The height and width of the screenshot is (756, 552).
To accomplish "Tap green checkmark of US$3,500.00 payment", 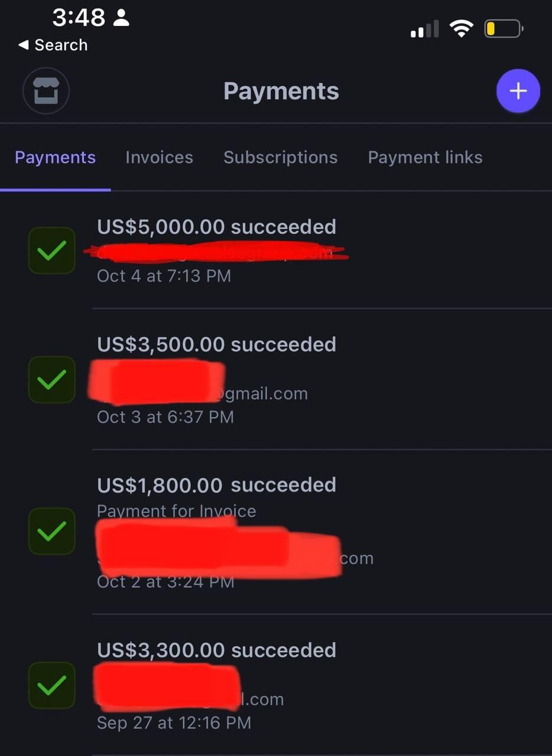I will pyautogui.click(x=52, y=380).
